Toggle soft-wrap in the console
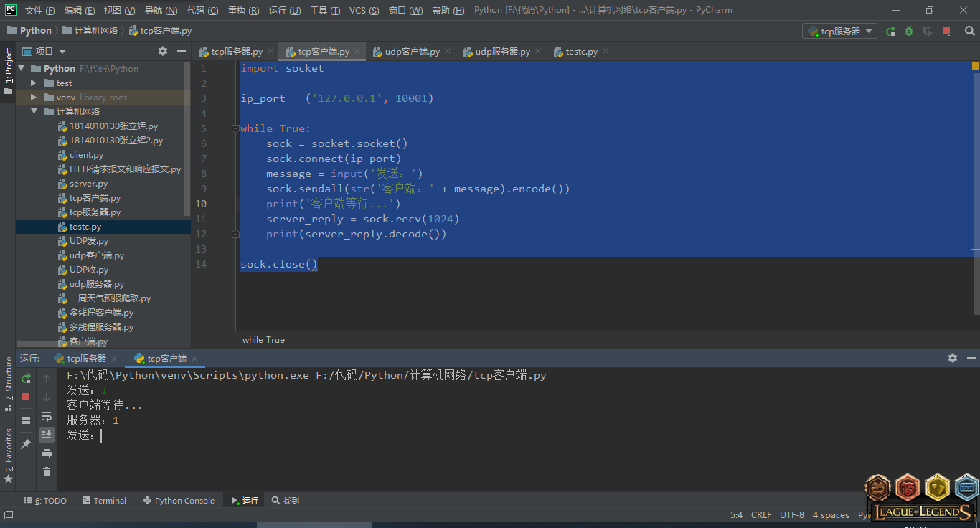The height and width of the screenshot is (528, 980). pyautogui.click(x=47, y=416)
